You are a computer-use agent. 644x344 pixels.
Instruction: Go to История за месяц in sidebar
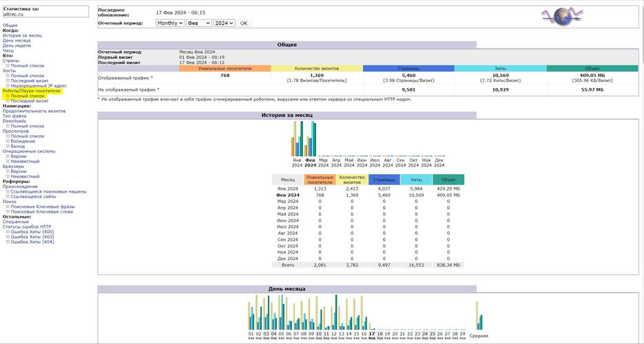(x=22, y=35)
